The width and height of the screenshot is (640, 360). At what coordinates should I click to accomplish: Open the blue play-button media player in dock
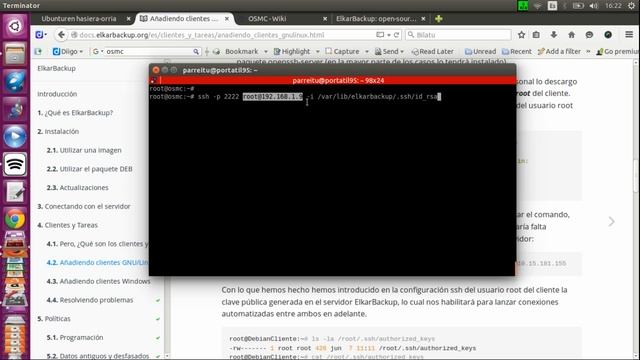point(15,137)
